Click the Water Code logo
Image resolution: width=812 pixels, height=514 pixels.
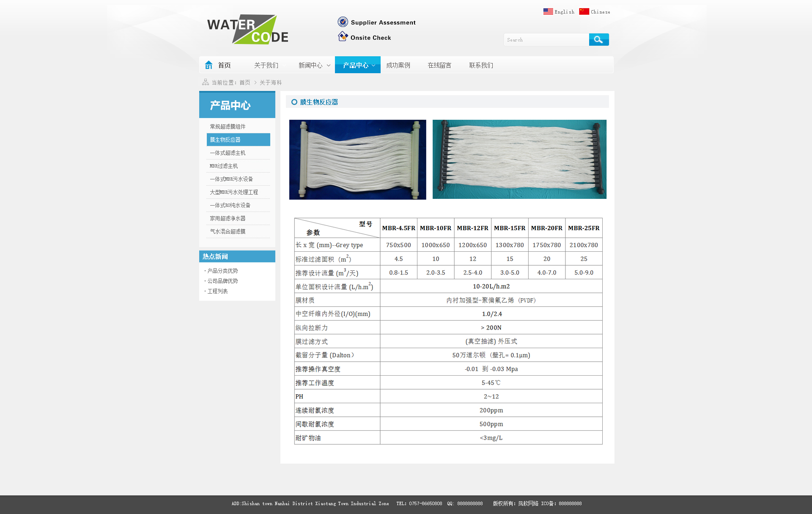(248, 30)
